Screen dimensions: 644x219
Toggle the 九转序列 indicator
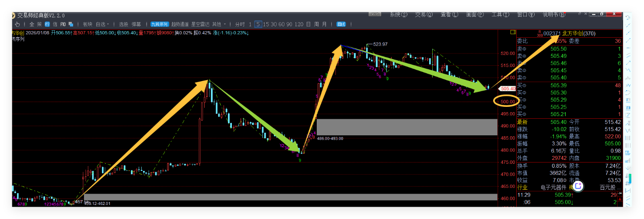click(160, 24)
